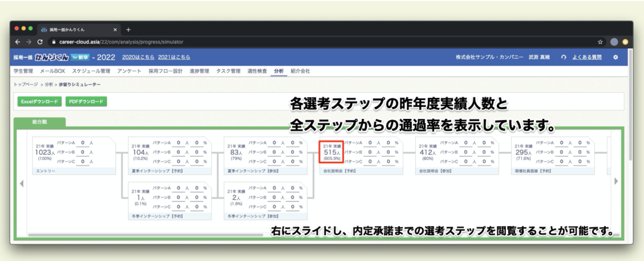Click パターンA people field in 夏季インターンシップ【予約】
The image size is (644, 261).
coord(178,143)
